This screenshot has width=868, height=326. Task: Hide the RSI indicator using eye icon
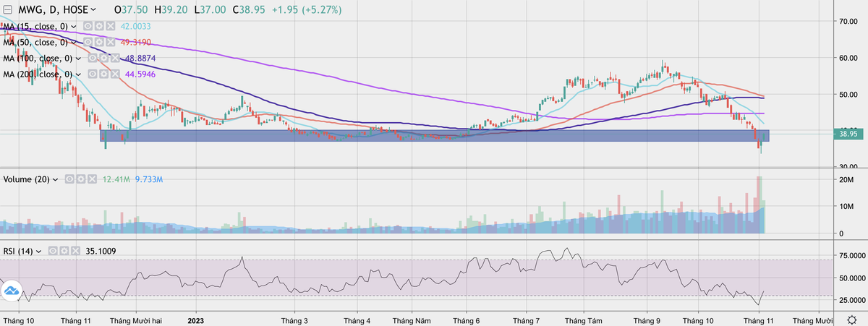pos(52,251)
